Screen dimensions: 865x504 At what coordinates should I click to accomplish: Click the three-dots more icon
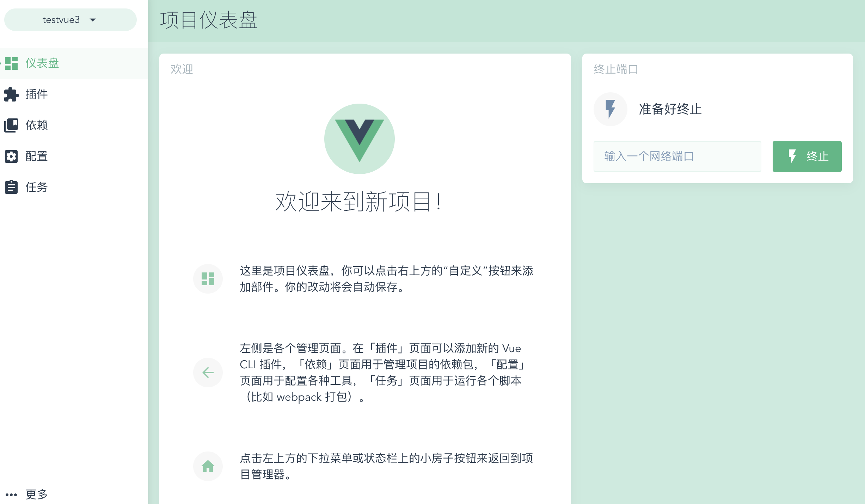tap(11, 495)
